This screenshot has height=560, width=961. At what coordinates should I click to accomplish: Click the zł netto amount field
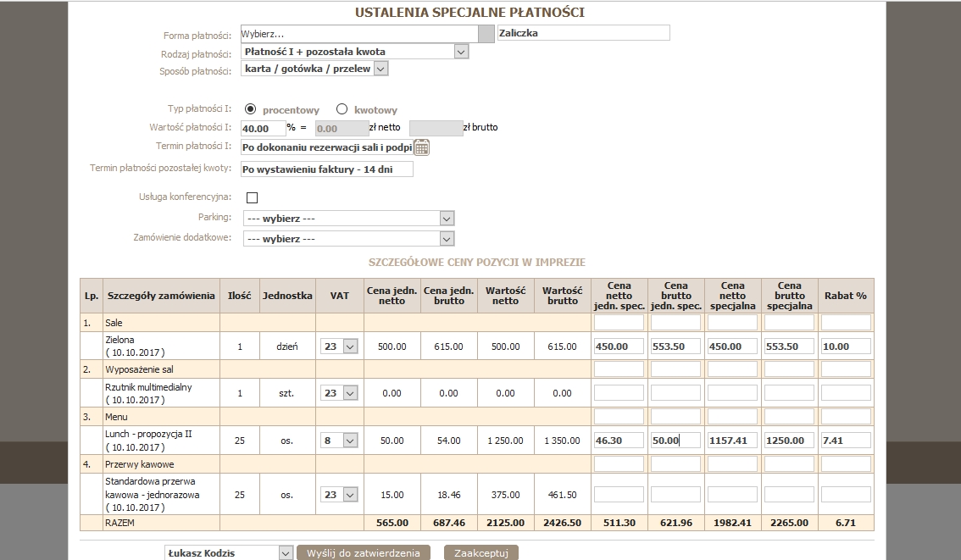[x=342, y=128]
